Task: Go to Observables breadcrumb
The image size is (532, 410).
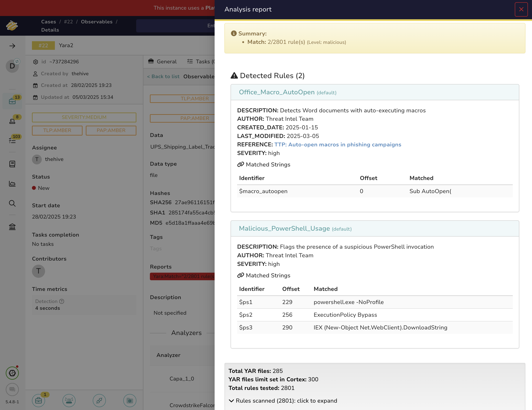Action: (x=97, y=22)
